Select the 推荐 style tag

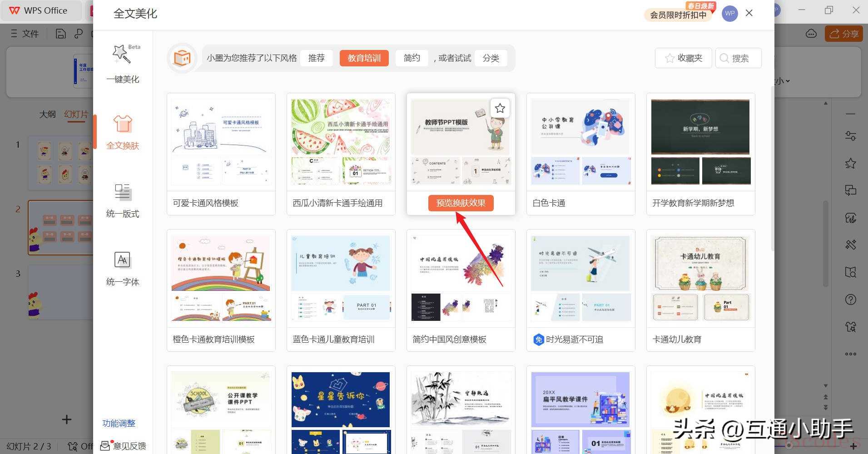point(317,58)
